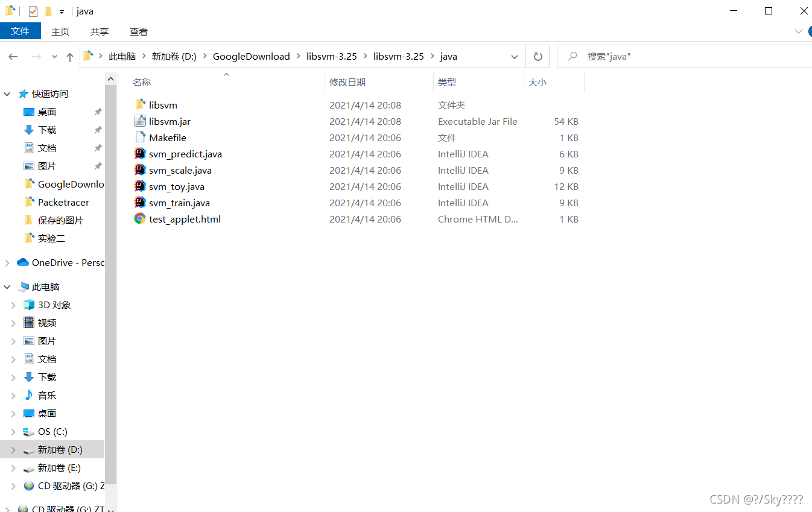The width and height of the screenshot is (812, 512).
Task: Click the svm_predict.java IntelliJ icon
Action: 140,154
